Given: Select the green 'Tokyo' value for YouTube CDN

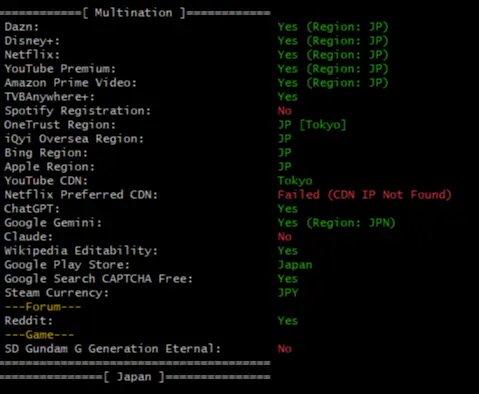Looking at the screenshot, I should pyautogui.click(x=295, y=181).
